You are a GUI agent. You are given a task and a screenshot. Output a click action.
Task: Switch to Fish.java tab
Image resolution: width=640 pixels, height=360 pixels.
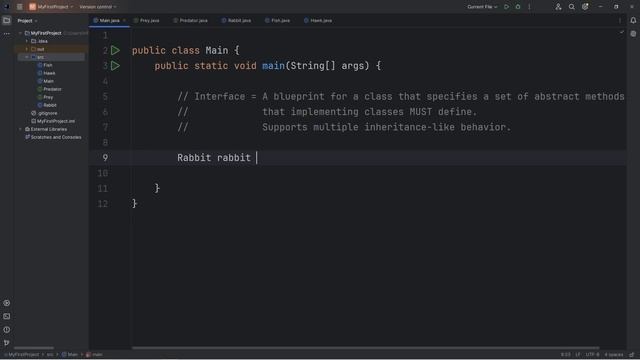(x=278, y=20)
